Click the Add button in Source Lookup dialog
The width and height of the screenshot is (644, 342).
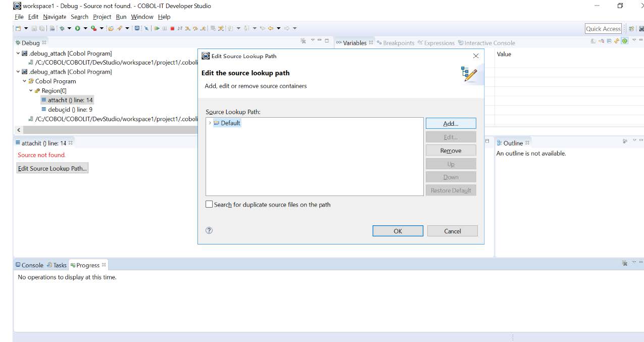[451, 123]
